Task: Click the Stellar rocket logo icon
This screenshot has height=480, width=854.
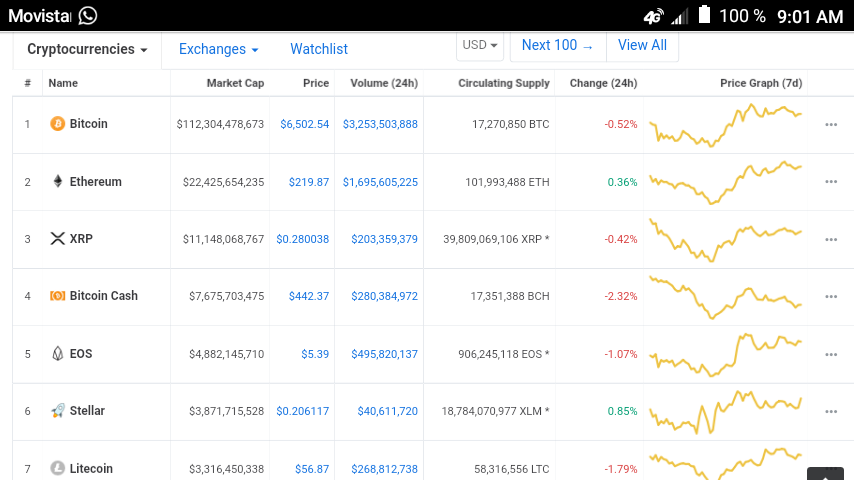Action: [58, 411]
